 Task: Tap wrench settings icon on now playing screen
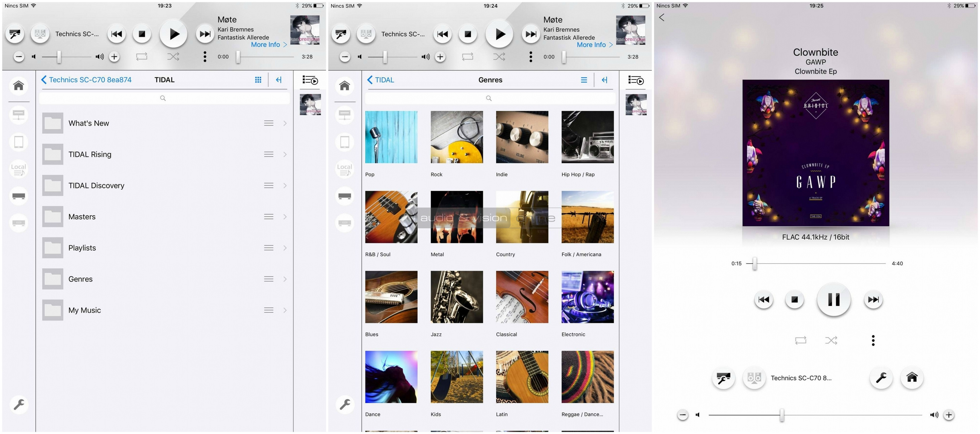(881, 378)
